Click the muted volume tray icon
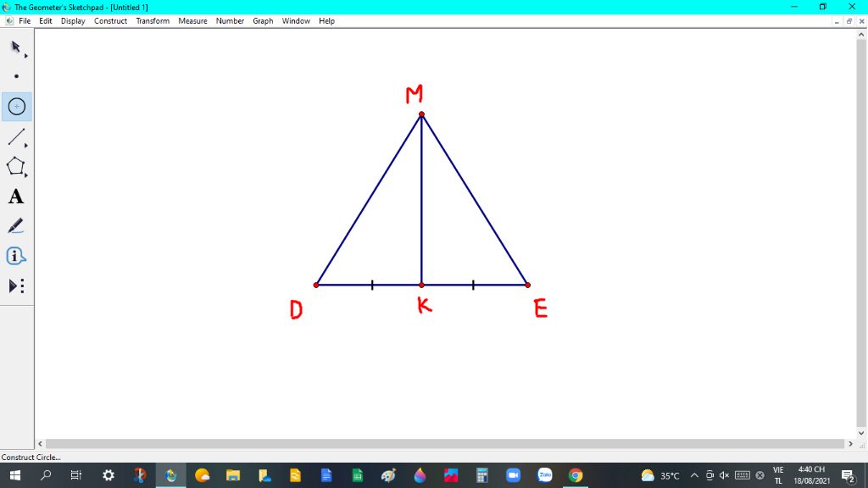 coord(724,475)
